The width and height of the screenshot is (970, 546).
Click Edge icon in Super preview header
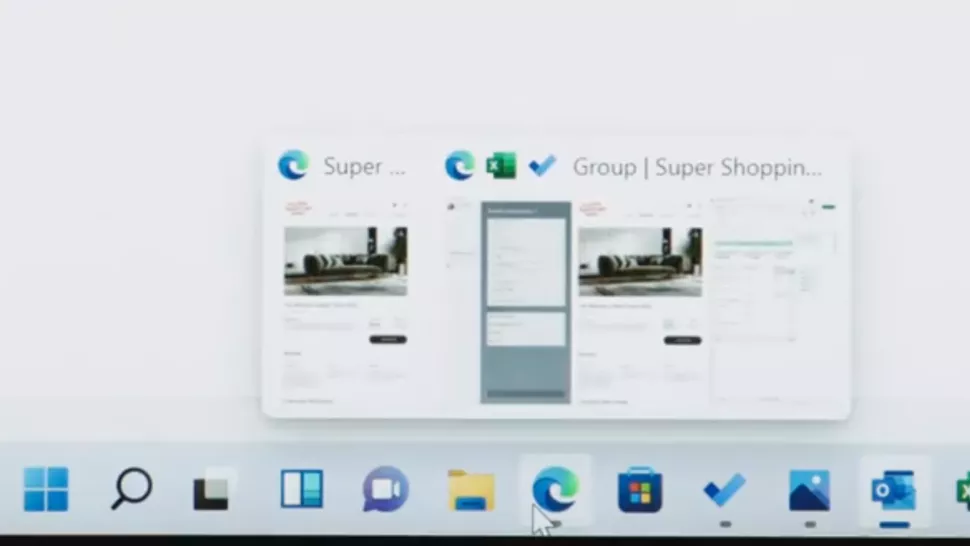click(x=293, y=166)
